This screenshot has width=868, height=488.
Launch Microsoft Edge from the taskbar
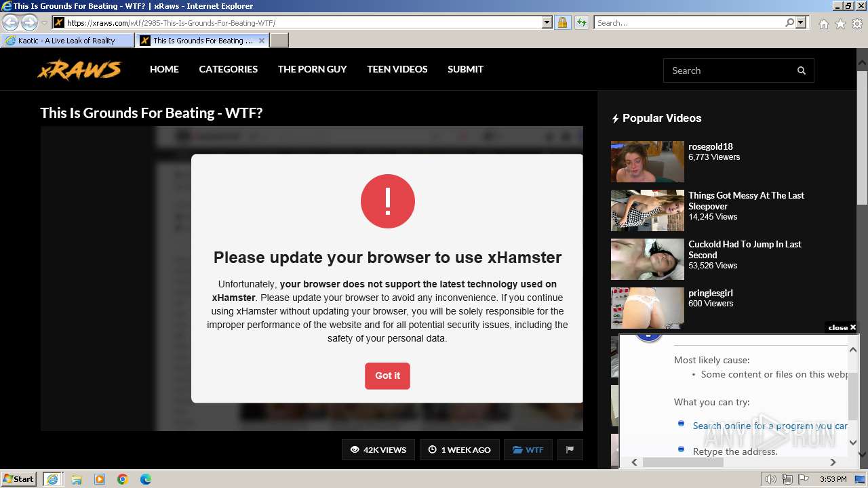click(146, 479)
